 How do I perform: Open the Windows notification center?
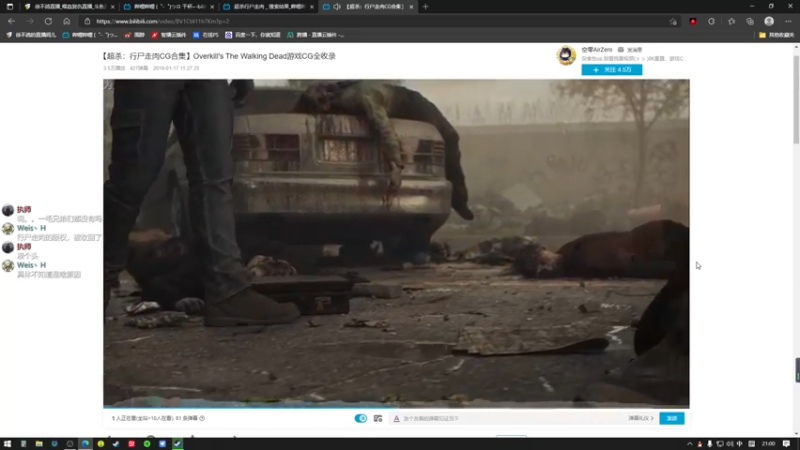(786, 444)
